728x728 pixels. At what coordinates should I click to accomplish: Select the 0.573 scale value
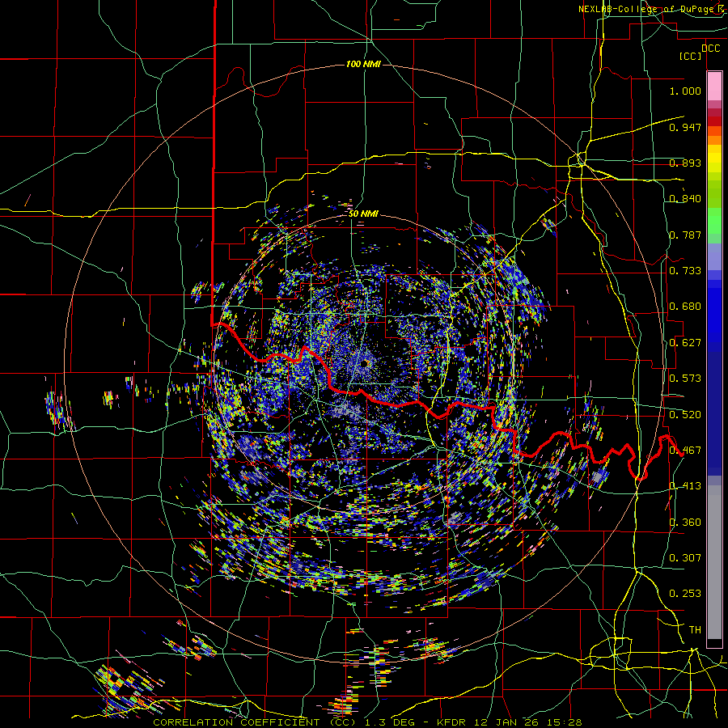pyautogui.click(x=685, y=379)
